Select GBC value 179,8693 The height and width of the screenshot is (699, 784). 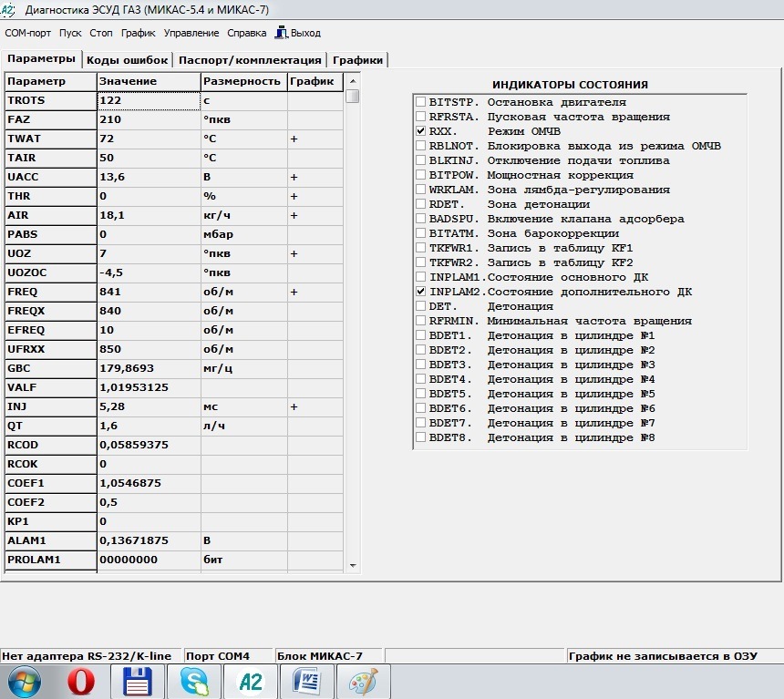(x=149, y=368)
